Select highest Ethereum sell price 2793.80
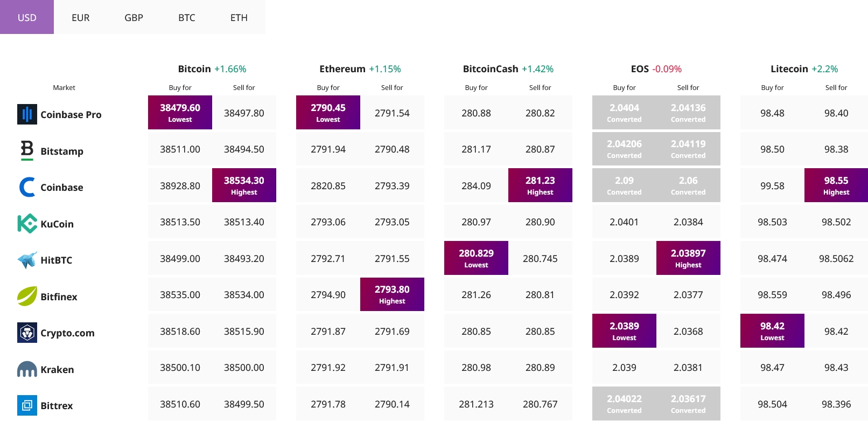Image resolution: width=868 pixels, height=421 pixels. point(392,294)
